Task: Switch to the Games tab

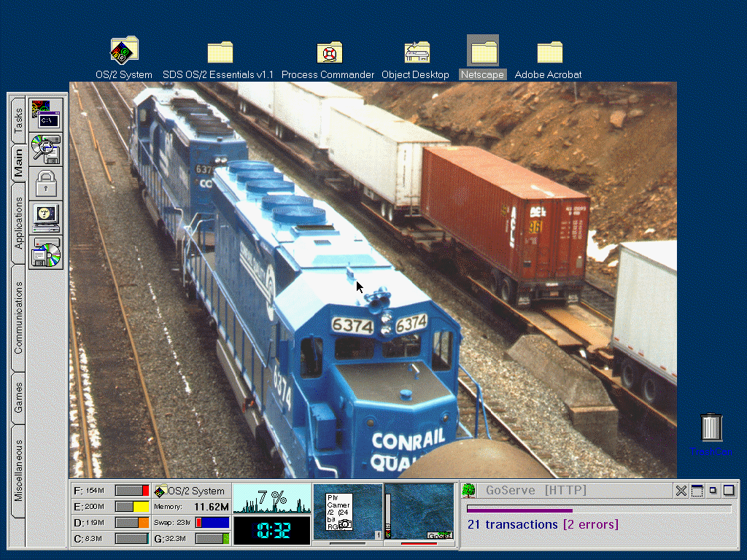Action: (18, 398)
